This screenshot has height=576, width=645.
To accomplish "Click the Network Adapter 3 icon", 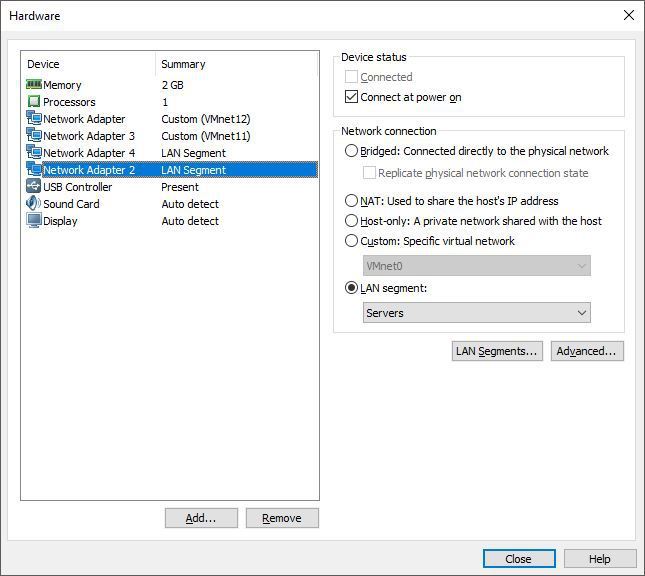I will point(34,135).
